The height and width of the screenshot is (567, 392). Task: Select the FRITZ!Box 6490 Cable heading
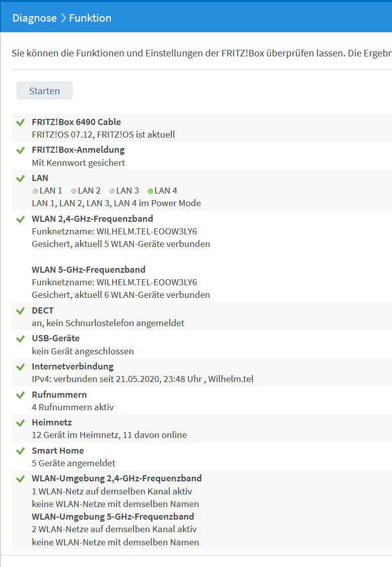coord(76,122)
